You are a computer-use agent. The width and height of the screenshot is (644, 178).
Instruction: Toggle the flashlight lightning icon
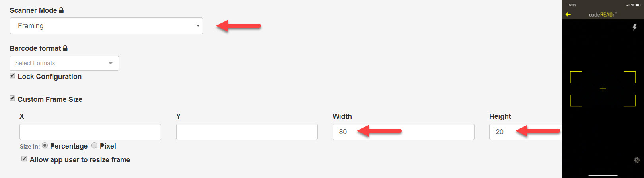(635, 27)
